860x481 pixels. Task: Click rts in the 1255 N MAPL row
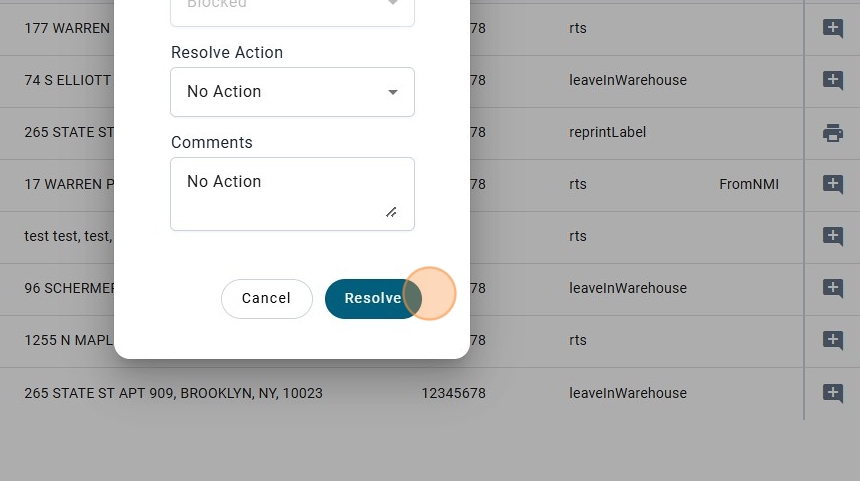click(x=578, y=340)
